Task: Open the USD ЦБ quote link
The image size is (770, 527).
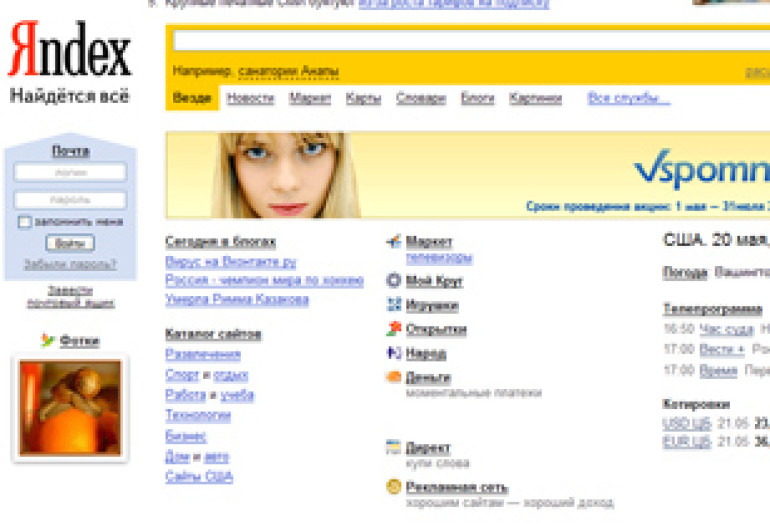Action: (687, 423)
